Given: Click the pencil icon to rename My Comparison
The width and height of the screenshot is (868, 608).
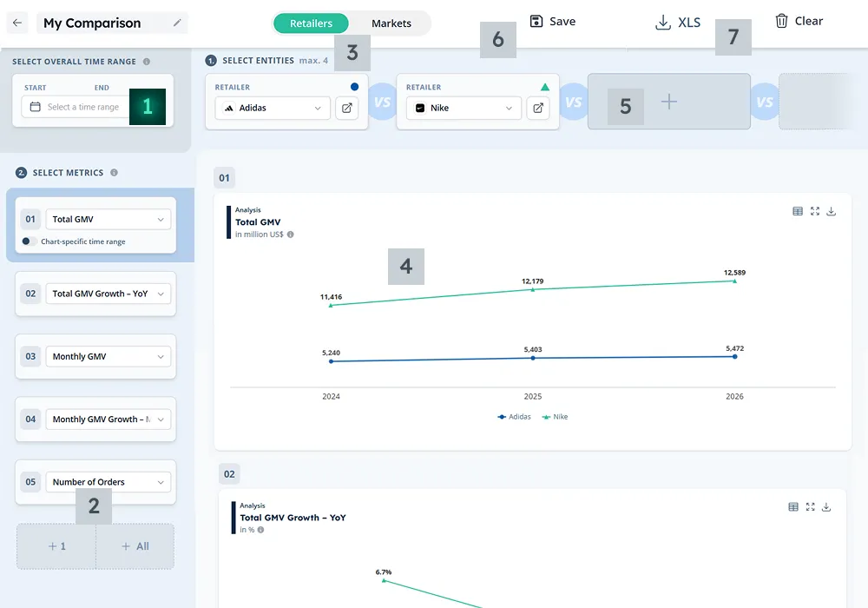Looking at the screenshot, I should [178, 23].
